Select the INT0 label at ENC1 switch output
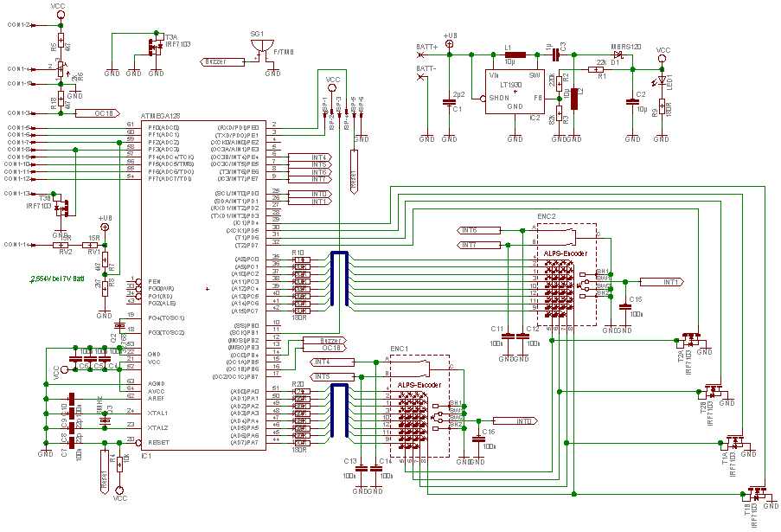The width and height of the screenshot is (781, 532). point(515,421)
